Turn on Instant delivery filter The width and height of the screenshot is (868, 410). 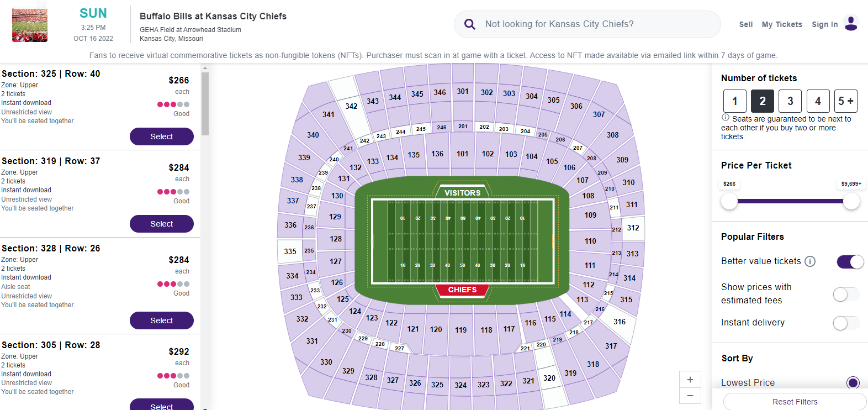846,323
